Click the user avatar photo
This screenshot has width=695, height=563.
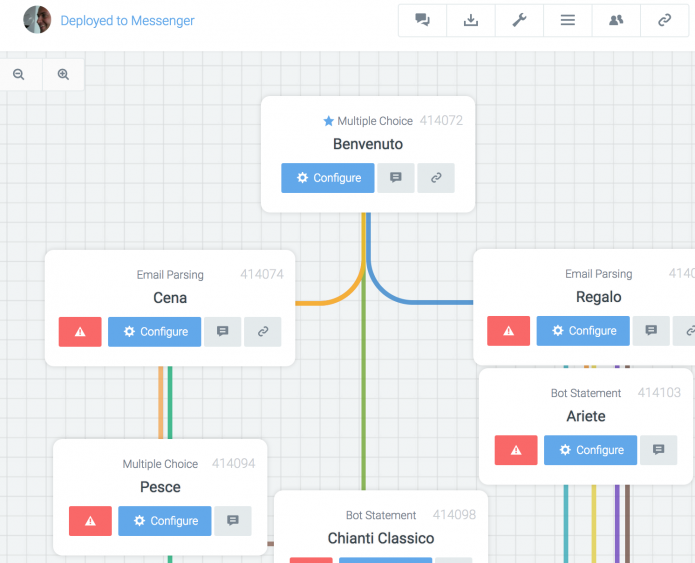click(37, 20)
